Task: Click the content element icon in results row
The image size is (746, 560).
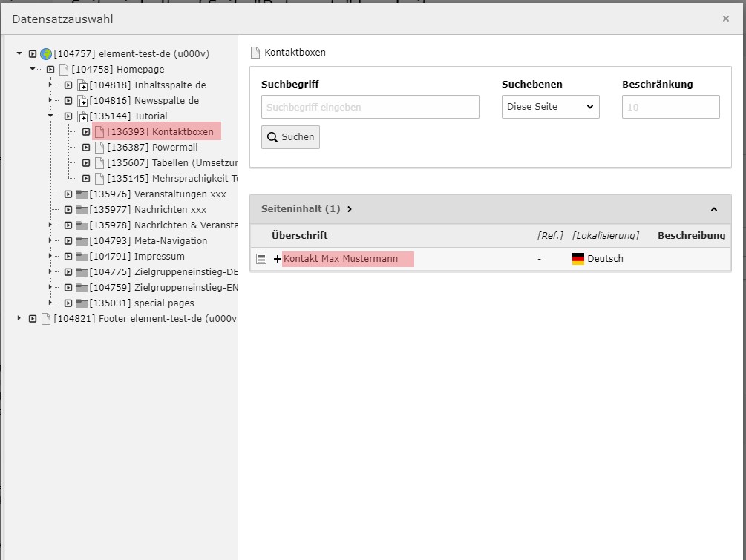Action: point(261,259)
